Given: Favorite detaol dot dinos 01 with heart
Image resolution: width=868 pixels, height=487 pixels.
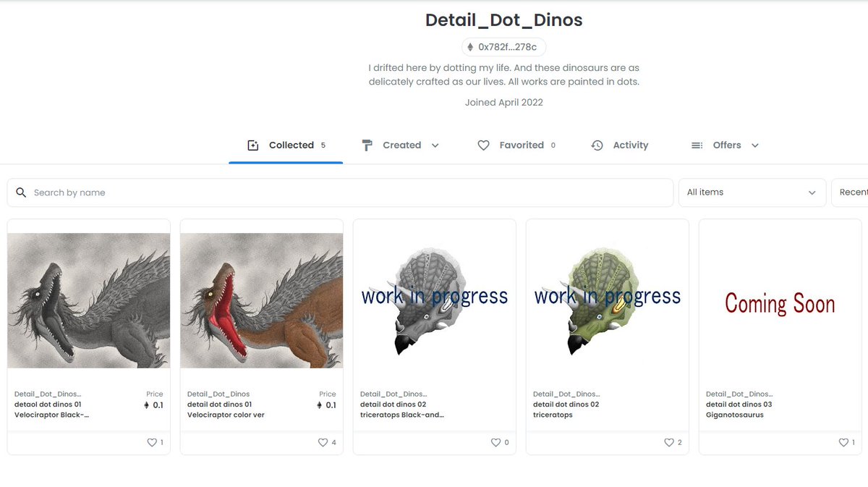Looking at the screenshot, I should click(152, 442).
